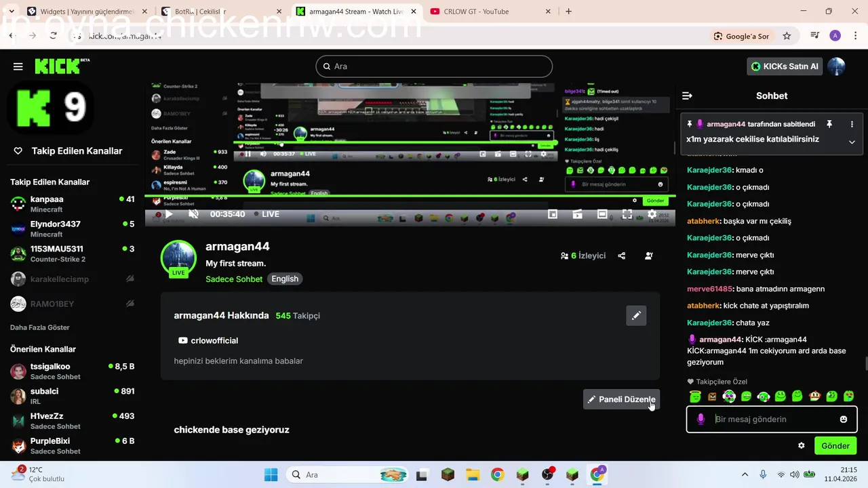Expand the pinned message chevron
868x488 pixels.
click(x=852, y=142)
